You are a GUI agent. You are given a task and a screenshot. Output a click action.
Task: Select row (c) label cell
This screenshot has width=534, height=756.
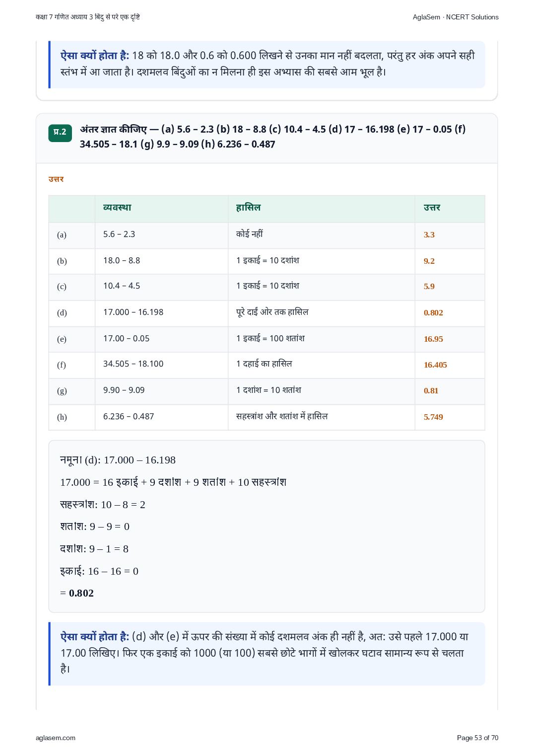click(72, 287)
